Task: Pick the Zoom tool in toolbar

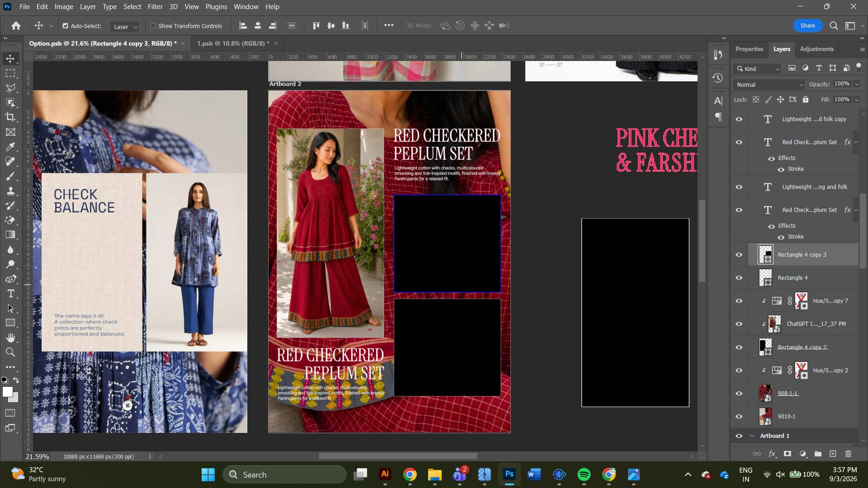Action: [x=10, y=352]
